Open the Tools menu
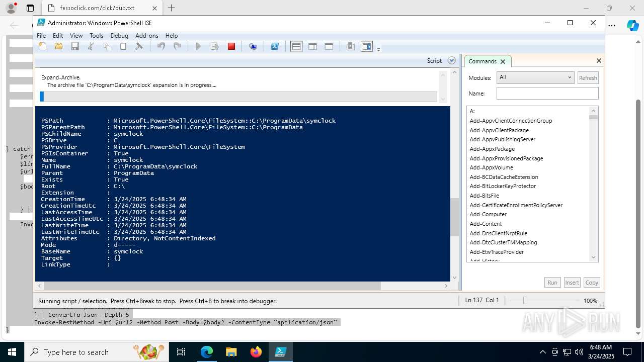This screenshot has width=644, height=362. (x=97, y=36)
